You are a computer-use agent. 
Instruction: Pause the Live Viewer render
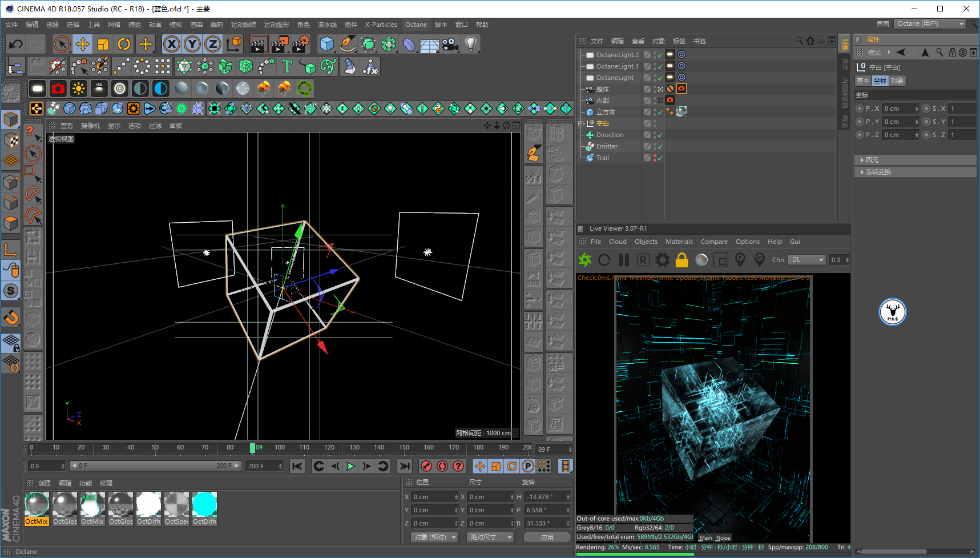(624, 260)
